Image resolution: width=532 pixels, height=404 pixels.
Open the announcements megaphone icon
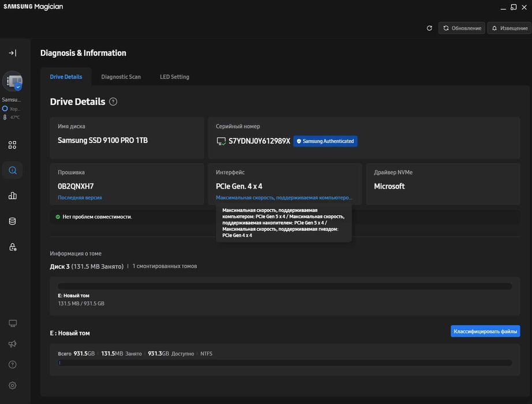tap(12, 344)
